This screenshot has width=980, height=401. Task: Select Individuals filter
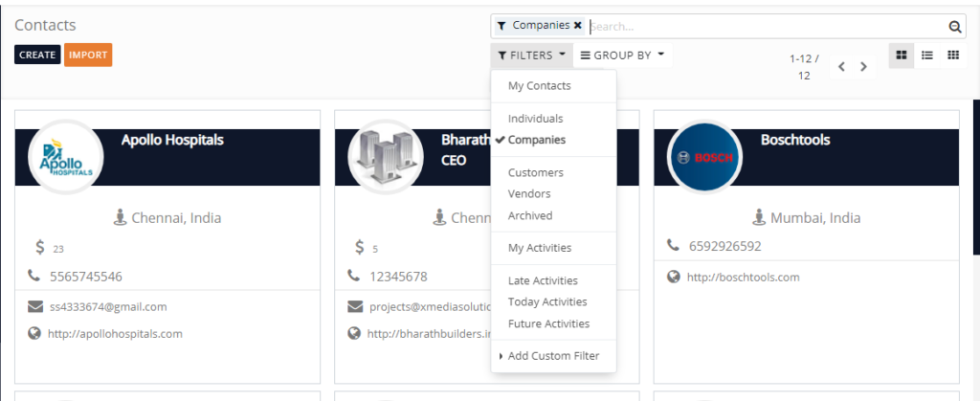click(536, 118)
